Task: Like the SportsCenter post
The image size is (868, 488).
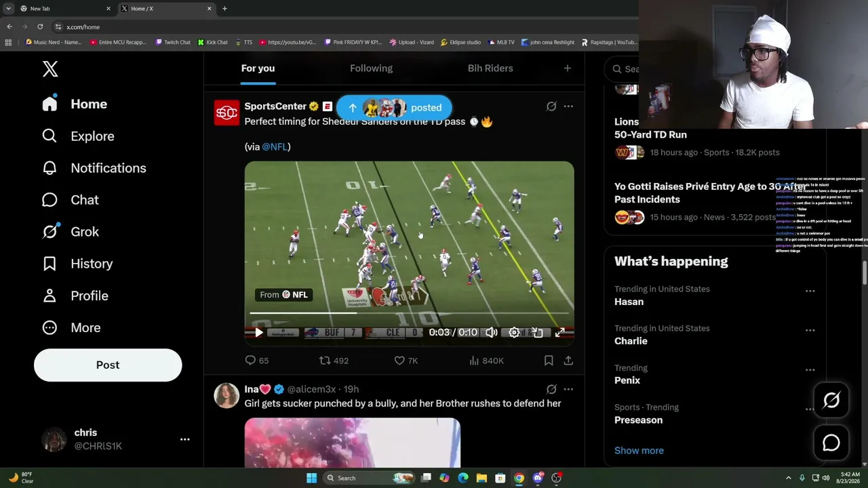Action: tap(406, 361)
